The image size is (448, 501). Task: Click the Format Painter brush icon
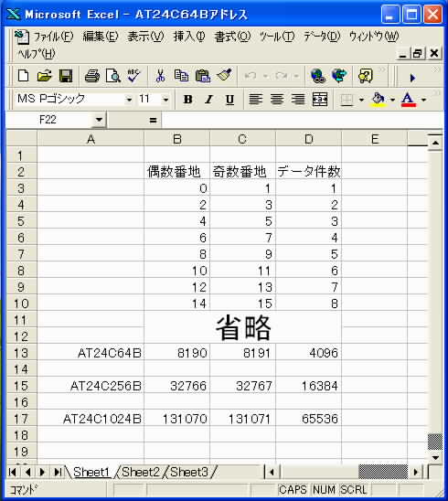(224, 76)
